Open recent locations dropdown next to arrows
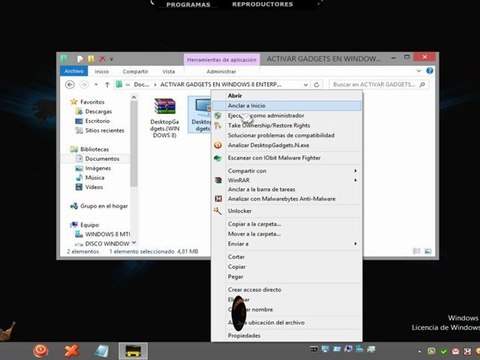 96,85
